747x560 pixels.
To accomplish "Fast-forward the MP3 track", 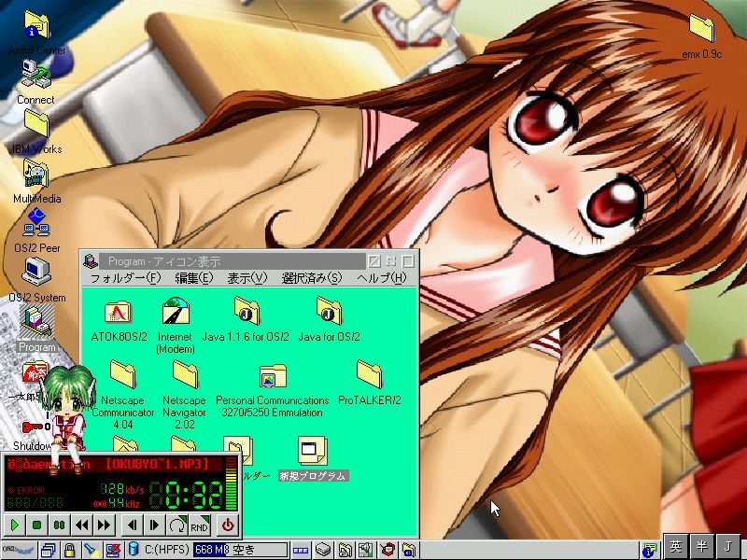I will point(104,525).
